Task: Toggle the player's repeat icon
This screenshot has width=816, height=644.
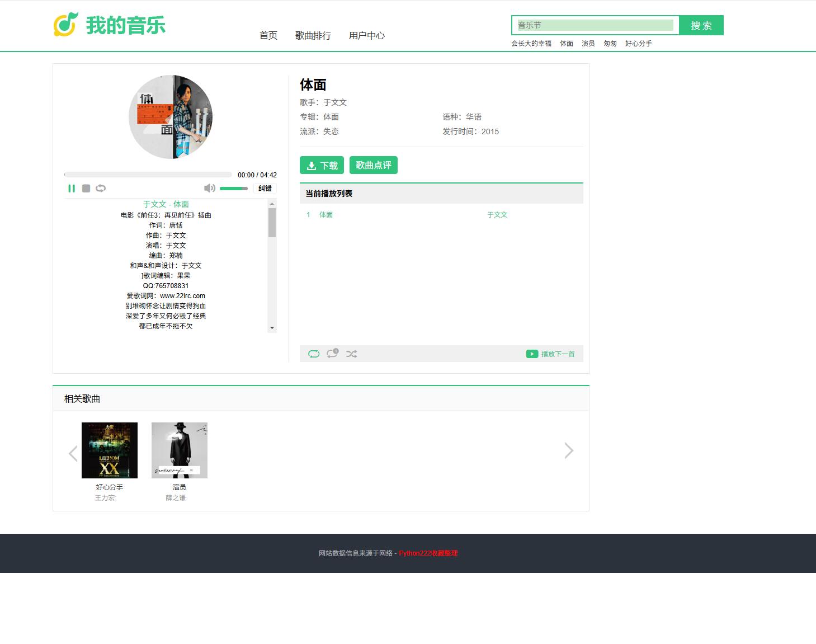Action: (101, 189)
